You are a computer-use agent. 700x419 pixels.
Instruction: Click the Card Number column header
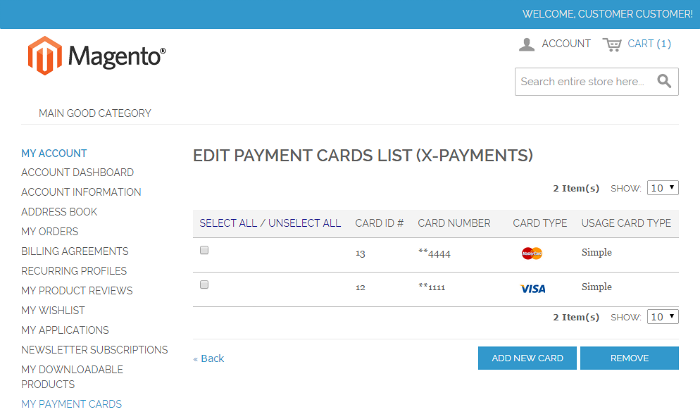pyautogui.click(x=454, y=223)
